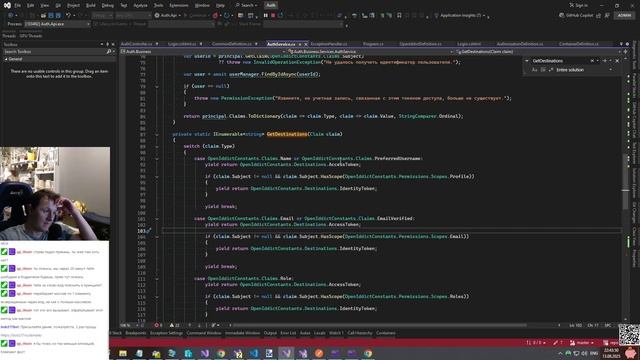
Task: Click the Save All icon in toolbar
Action: 58,16
